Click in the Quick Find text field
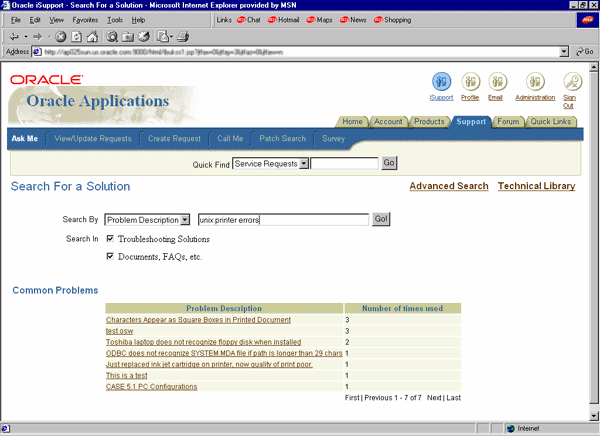This screenshot has height=436, width=600. point(344,164)
